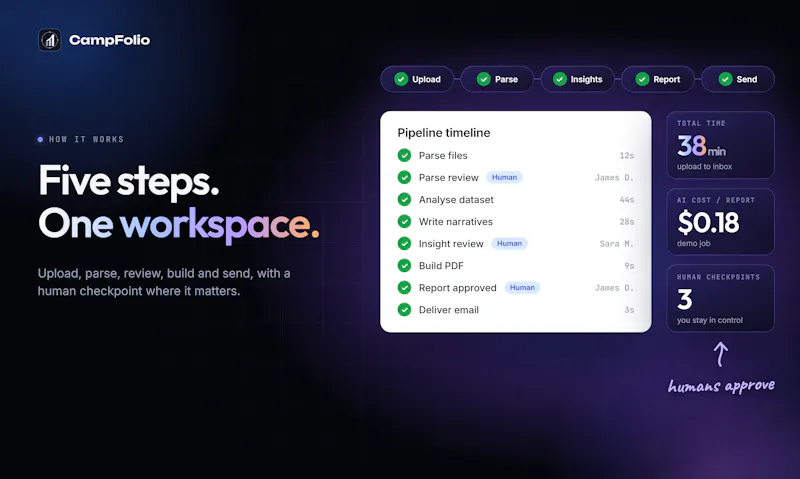Click the 'Parse review' row label
The image size is (800, 479).
[x=448, y=178]
